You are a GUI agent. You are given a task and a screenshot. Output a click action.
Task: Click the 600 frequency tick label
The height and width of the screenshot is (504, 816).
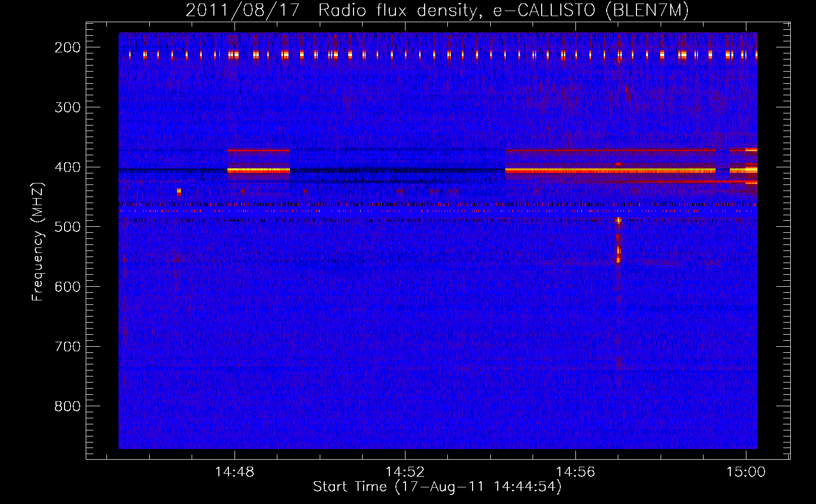(x=68, y=287)
